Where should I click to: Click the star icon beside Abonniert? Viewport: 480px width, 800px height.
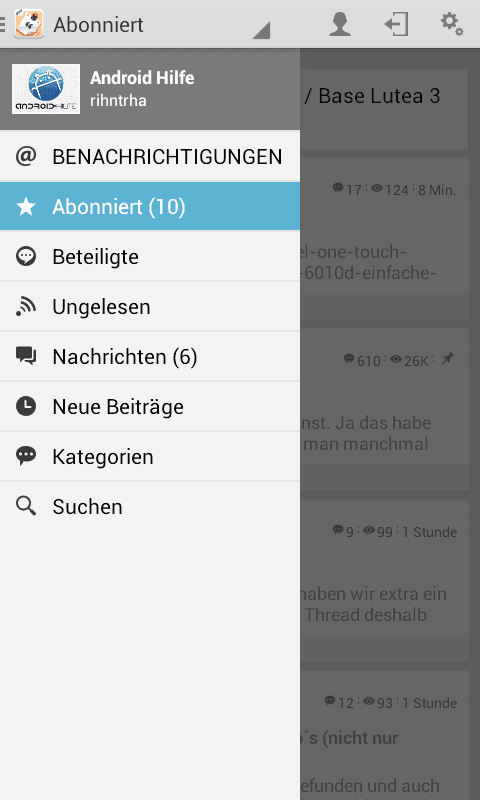click(x=26, y=207)
